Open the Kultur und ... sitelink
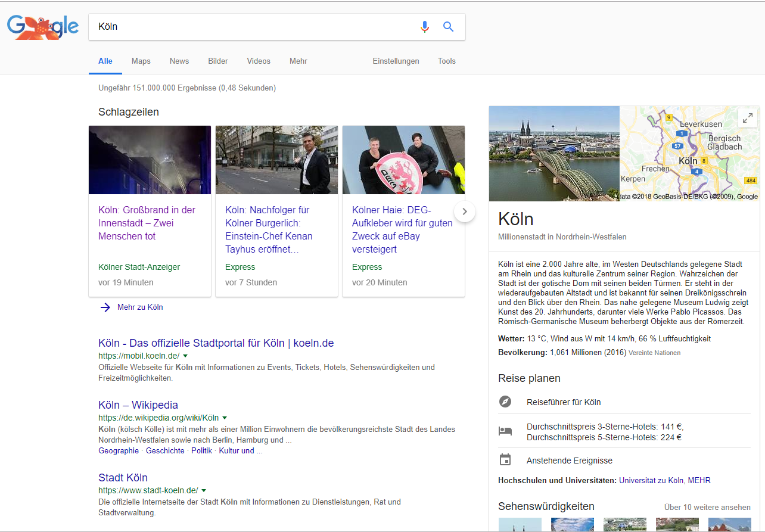The image size is (765, 532). pyautogui.click(x=241, y=451)
